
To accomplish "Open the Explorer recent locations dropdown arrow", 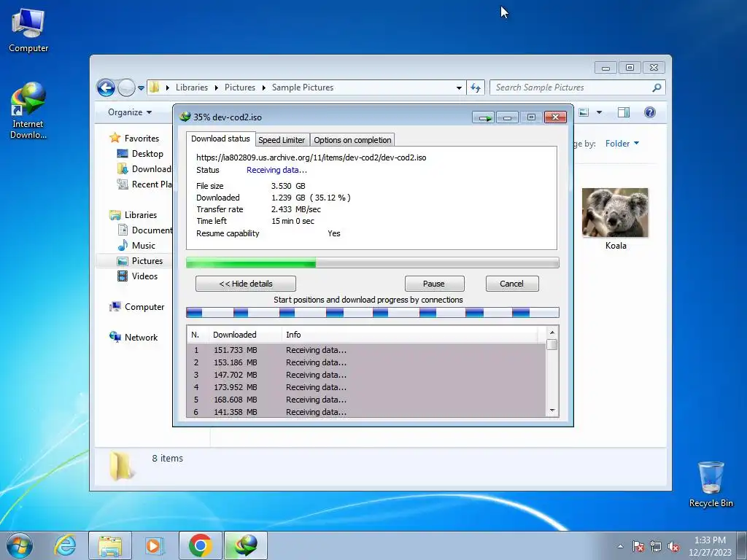I will (141, 87).
